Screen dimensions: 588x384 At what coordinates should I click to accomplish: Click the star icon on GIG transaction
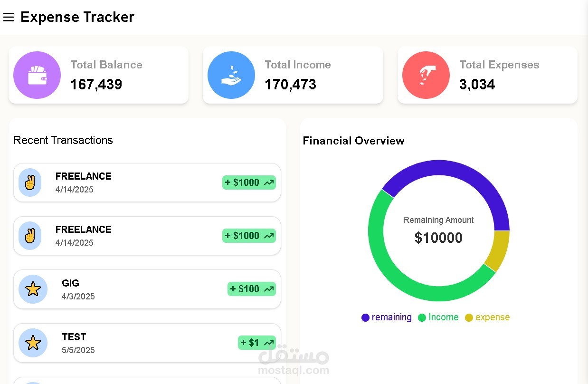point(33,289)
